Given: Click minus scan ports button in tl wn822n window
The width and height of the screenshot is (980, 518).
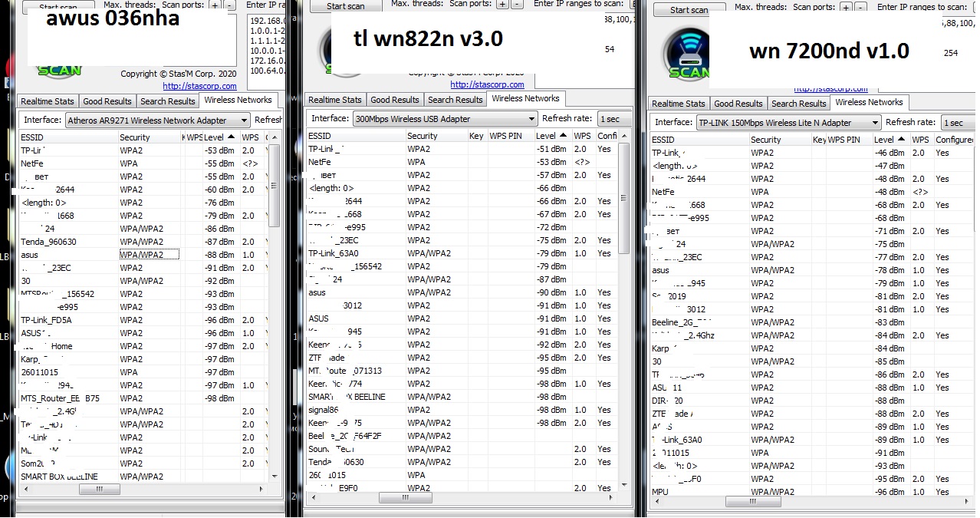Looking at the screenshot, I should (516, 5).
